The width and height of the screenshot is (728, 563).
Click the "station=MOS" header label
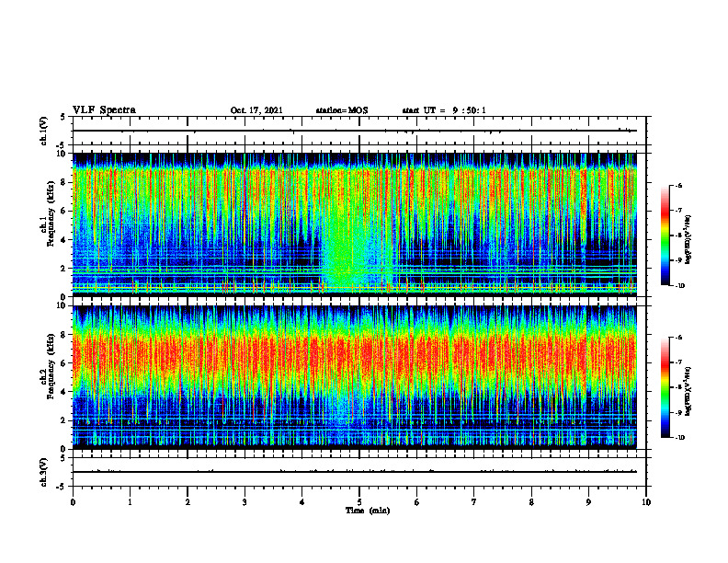pyautogui.click(x=342, y=110)
